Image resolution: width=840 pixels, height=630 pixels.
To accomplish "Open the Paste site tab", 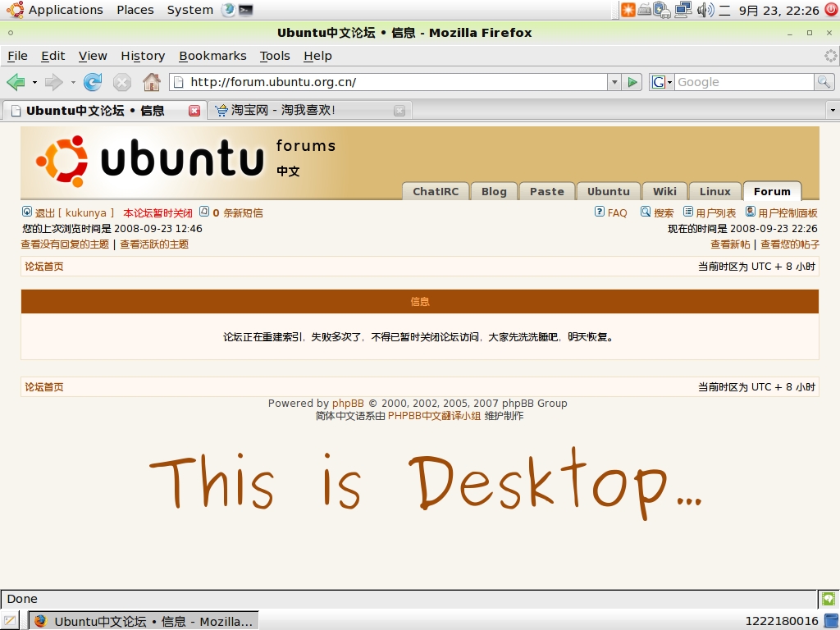I will (x=546, y=191).
